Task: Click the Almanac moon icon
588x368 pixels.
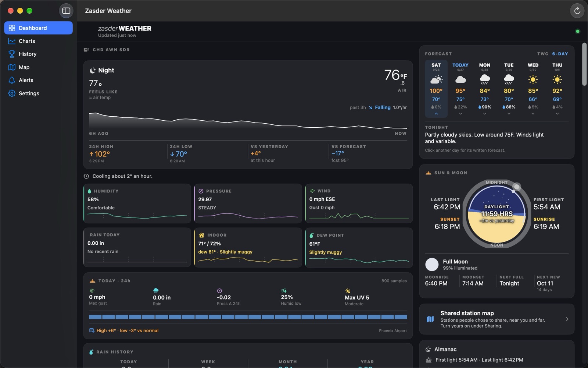Action: pyautogui.click(x=428, y=349)
